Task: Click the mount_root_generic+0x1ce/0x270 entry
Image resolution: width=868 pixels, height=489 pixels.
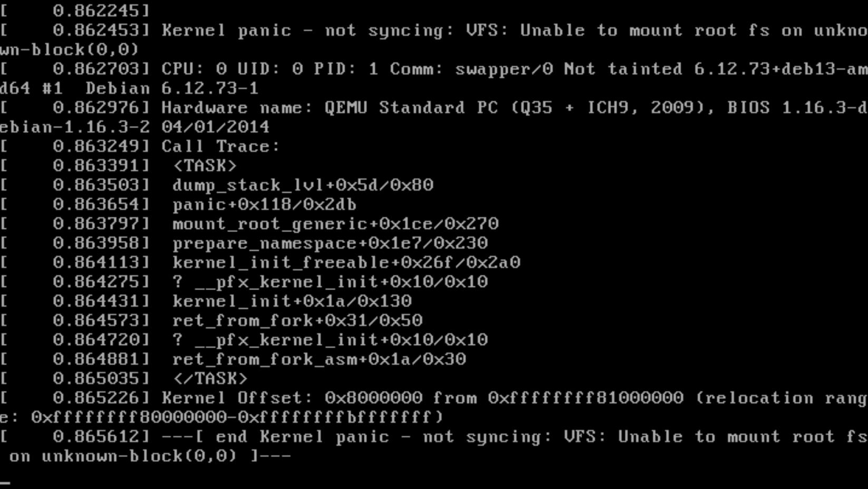Action: click(335, 224)
